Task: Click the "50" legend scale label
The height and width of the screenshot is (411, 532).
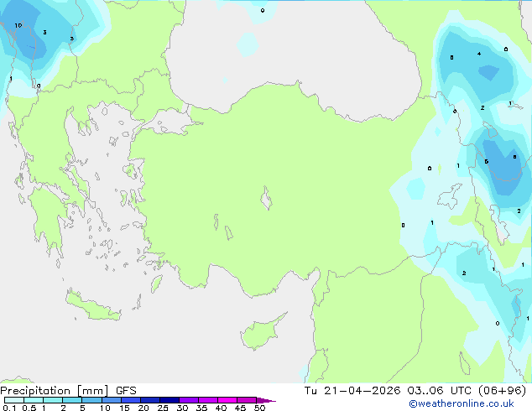Action: pos(260,408)
